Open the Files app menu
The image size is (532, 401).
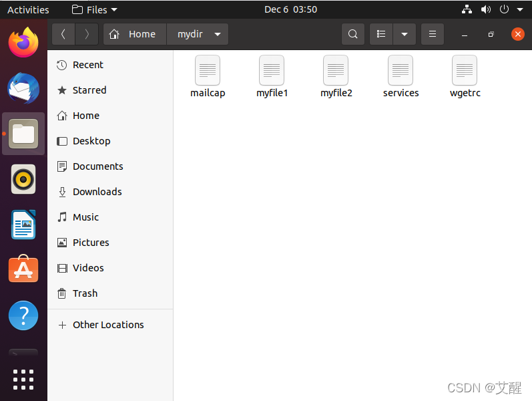point(95,9)
